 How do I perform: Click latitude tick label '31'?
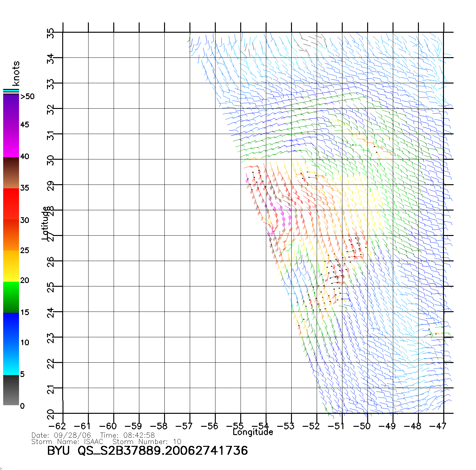[50, 135]
